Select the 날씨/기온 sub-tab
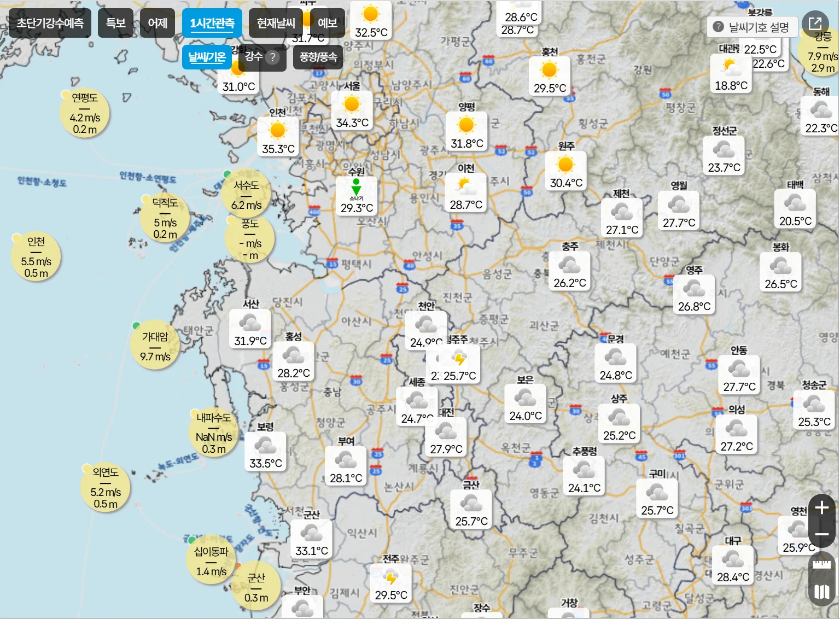Screen dimensions: 840x619 pyautogui.click(x=207, y=57)
